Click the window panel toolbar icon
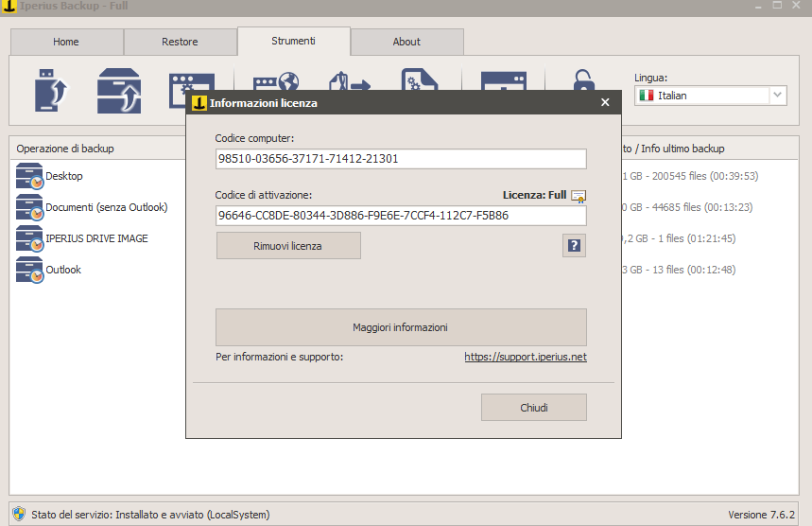The width and height of the screenshot is (812, 526). pyautogui.click(x=504, y=80)
